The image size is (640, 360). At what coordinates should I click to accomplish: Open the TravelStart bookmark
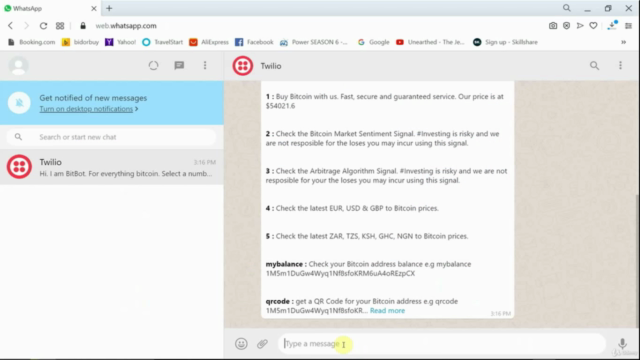pyautogui.click(x=162, y=42)
